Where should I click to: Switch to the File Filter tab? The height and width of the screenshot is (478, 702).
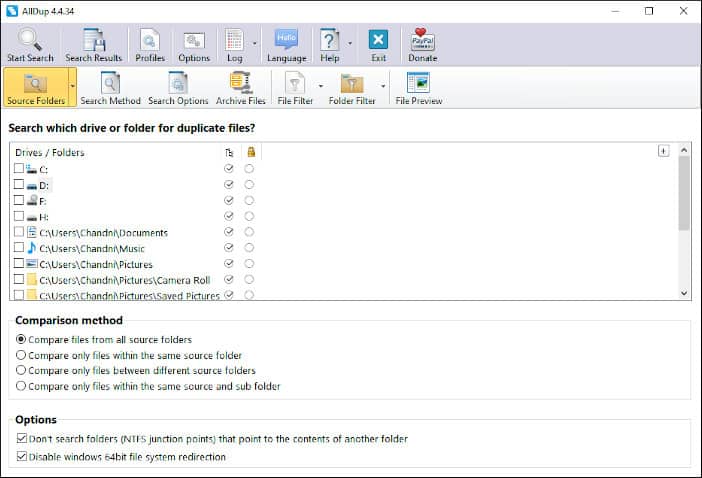point(295,88)
